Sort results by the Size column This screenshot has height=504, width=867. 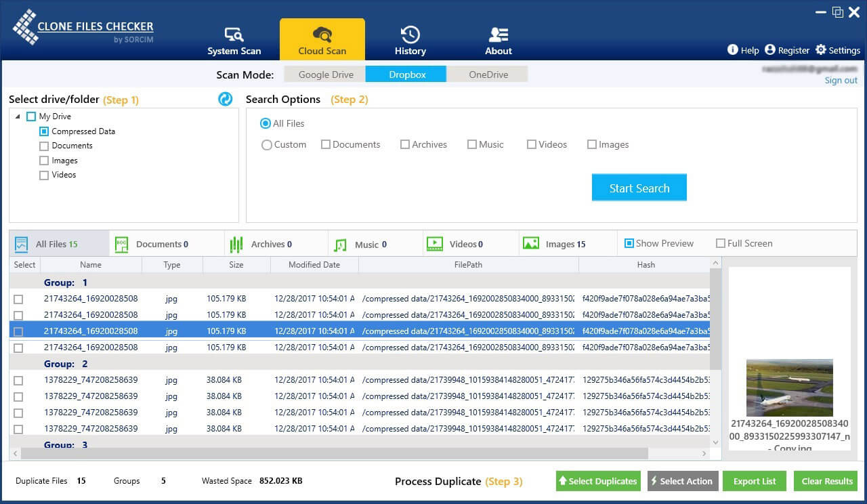236,265
